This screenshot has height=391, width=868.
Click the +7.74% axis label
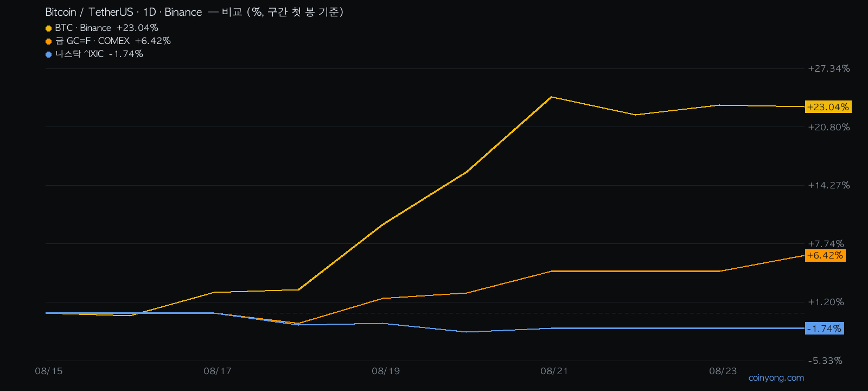pyautogui.click(x=826, y=244)
